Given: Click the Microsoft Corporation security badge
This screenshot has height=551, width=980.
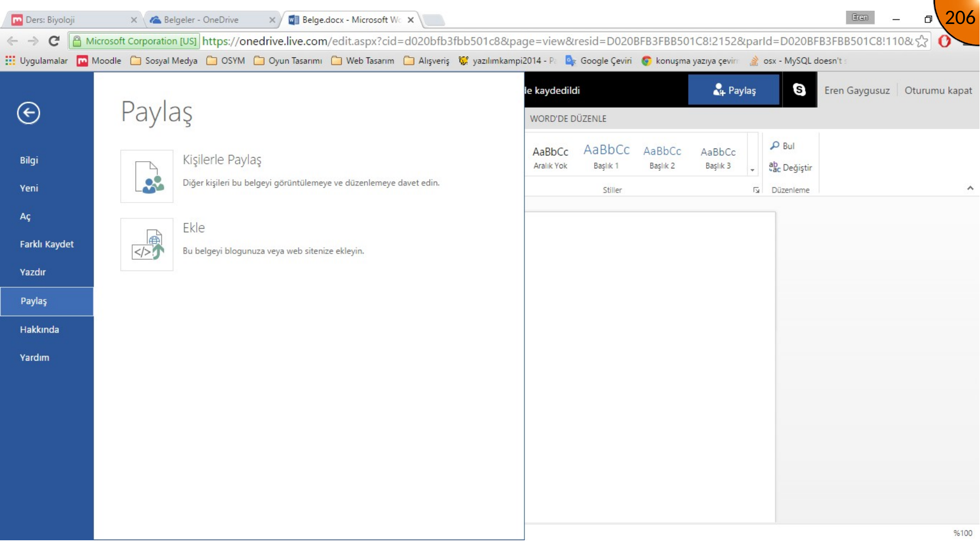Looking at the screenshot, I should (x=135, y=41).
